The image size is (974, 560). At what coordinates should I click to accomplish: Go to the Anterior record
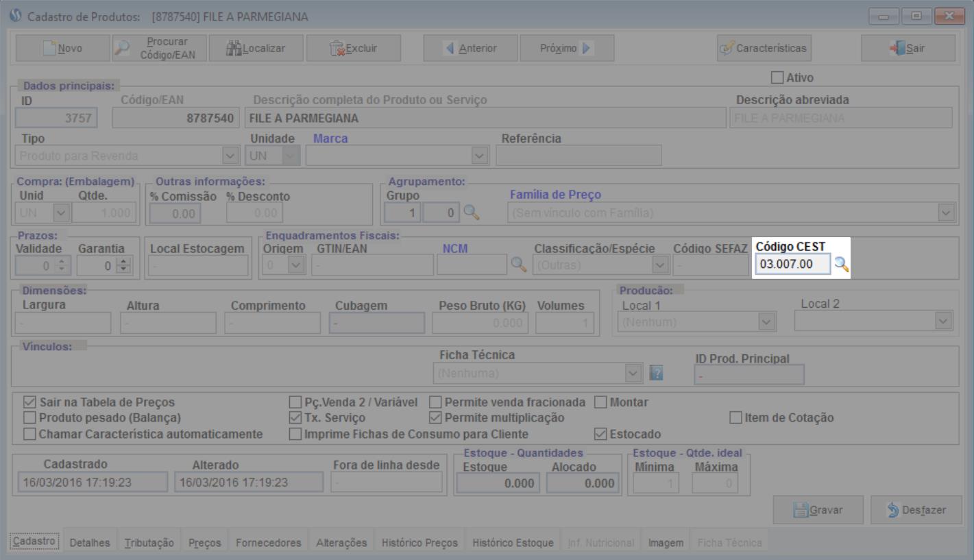click(471, 48)
